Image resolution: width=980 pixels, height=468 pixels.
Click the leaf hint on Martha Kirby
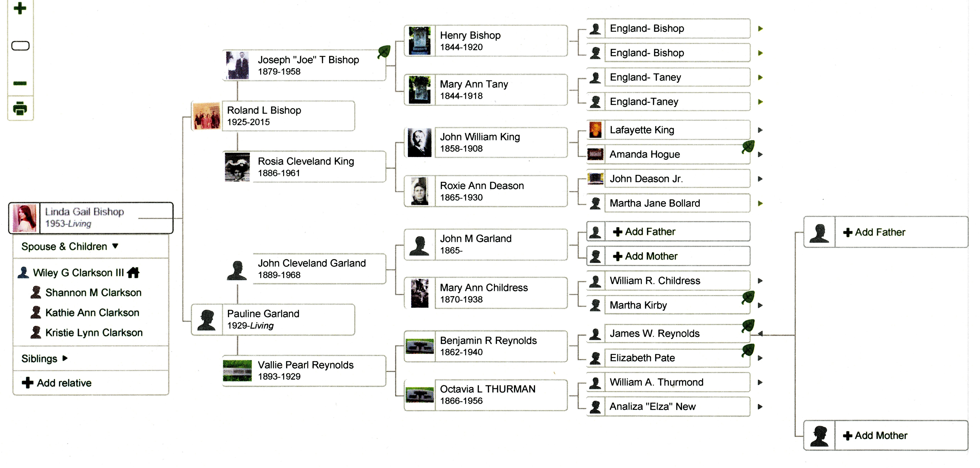click(x=748, y=298)
